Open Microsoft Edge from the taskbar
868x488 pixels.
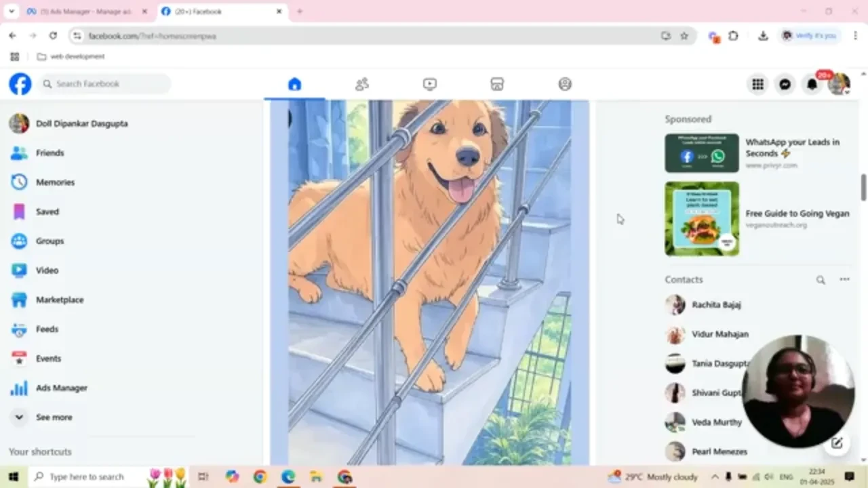[x=288, y=476]
